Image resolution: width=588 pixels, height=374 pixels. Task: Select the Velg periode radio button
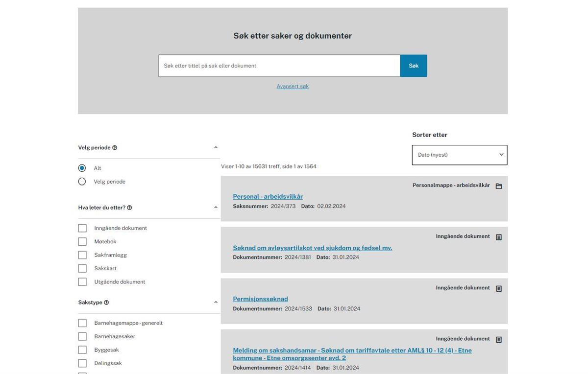click(82, 182)
